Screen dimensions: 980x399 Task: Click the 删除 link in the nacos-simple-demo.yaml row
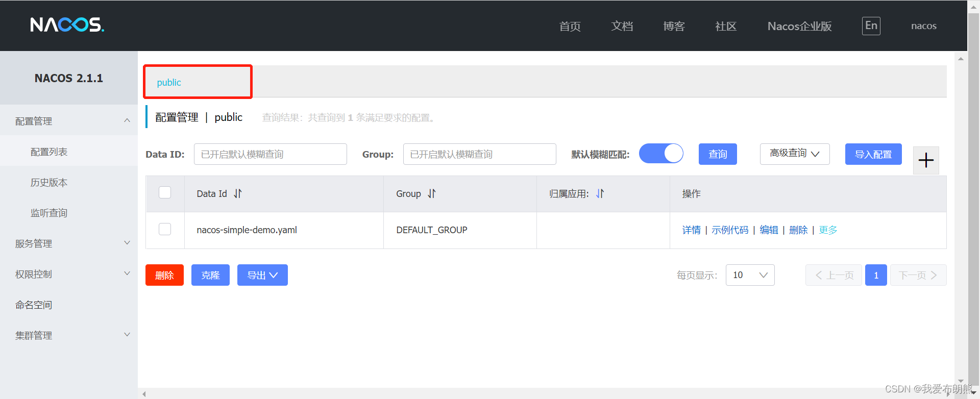click(798, 230)
